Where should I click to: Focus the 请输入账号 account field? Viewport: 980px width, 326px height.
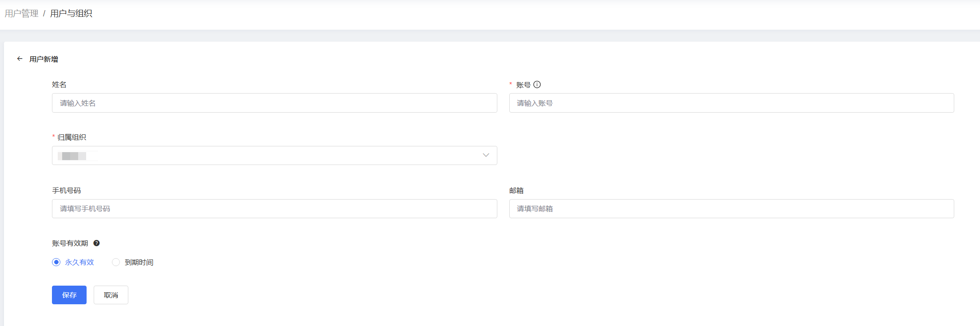coord(732,103)
